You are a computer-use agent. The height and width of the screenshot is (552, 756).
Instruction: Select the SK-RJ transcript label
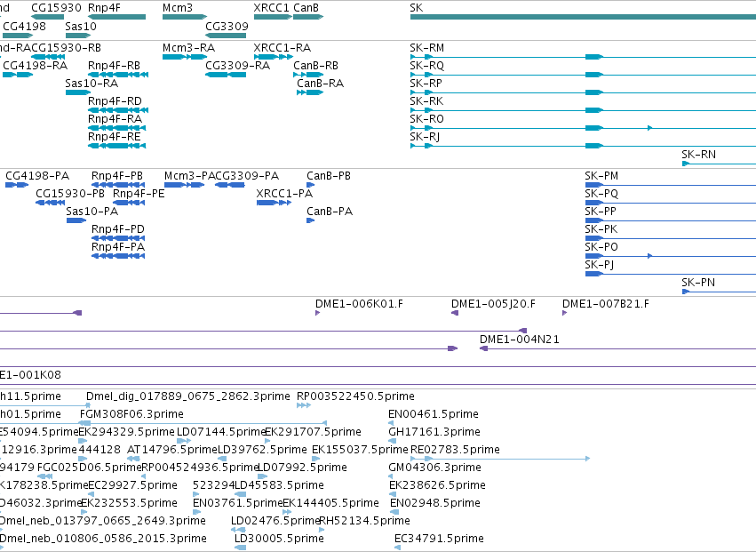coord(425,137)
